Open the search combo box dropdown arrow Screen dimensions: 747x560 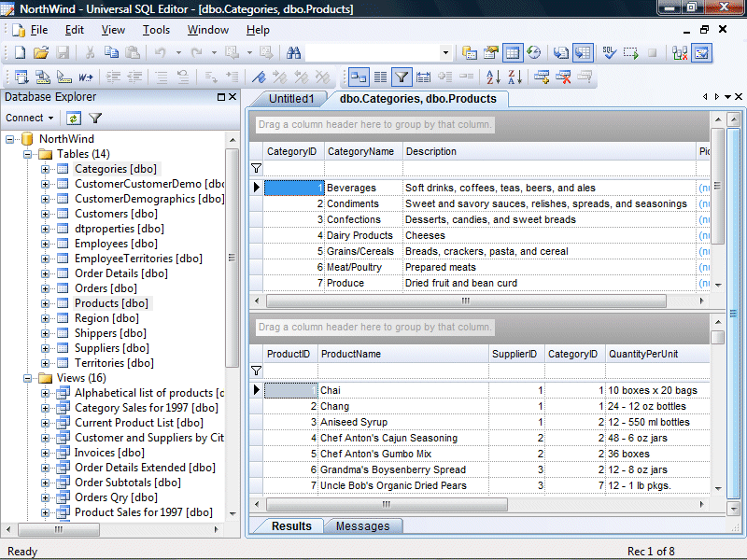(x=445, y=52)
